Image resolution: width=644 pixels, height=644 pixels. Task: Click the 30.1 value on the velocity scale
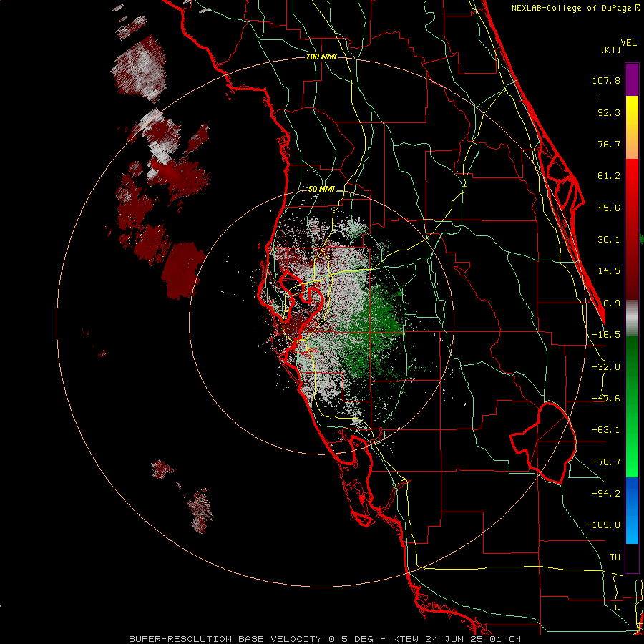pos(609,240)
